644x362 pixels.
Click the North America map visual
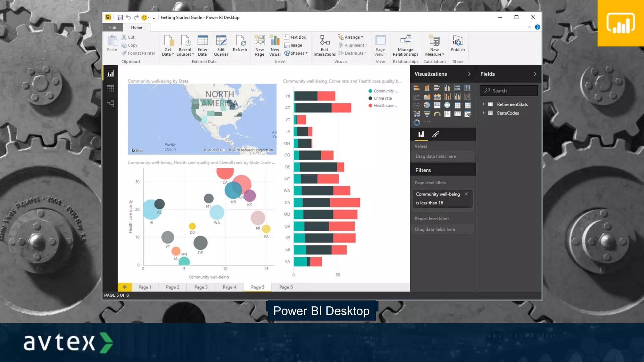pos(202,119)
